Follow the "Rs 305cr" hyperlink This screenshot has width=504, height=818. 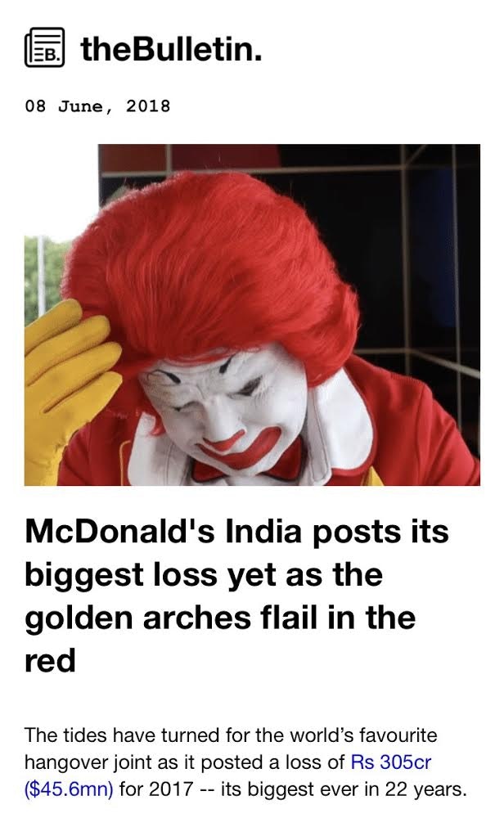coord(391,762)
